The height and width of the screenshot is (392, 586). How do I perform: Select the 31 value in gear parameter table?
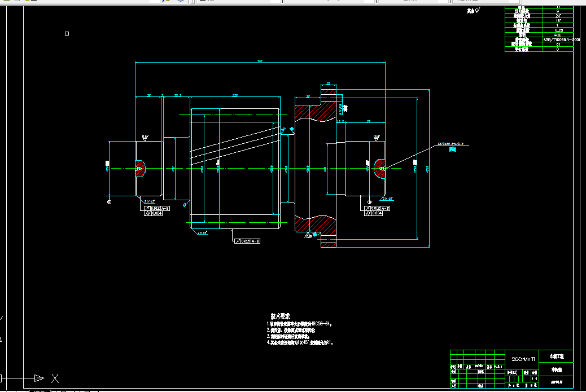click(x=558, y=44)
